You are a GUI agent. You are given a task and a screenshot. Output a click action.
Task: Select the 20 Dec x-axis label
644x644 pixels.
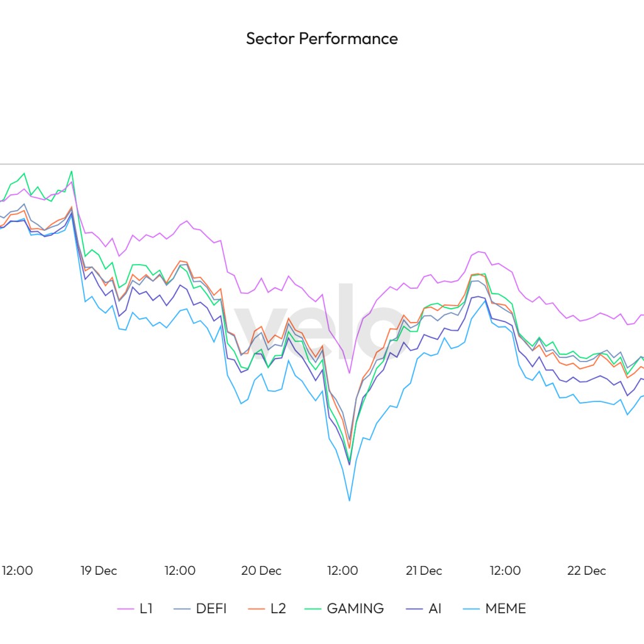click(261, 571)
